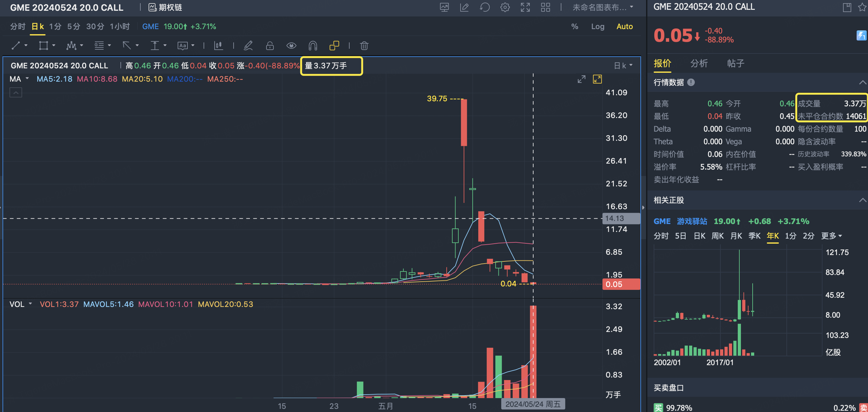Click the 14.13 crosshair price label
Image resolution: width=868 pixels, height=412 pixels.
pos(621,218)
